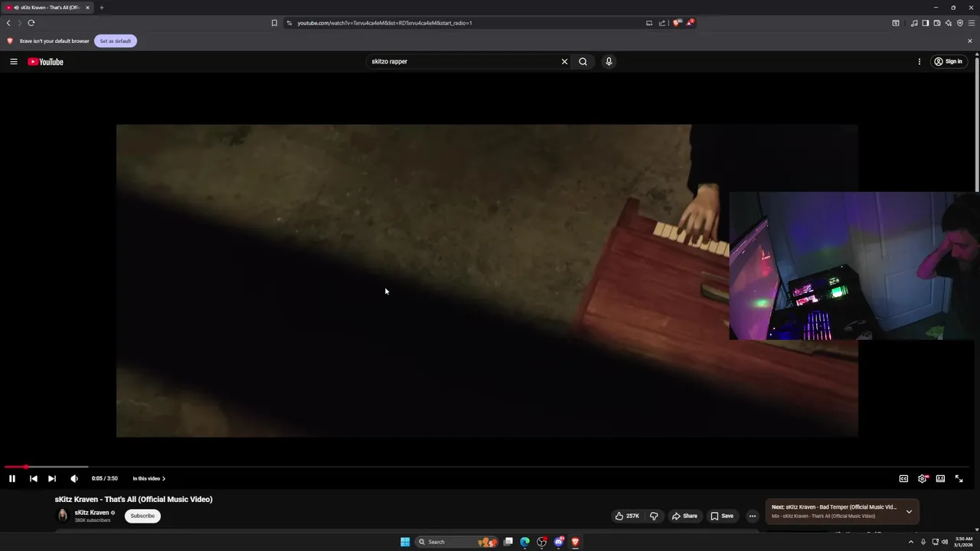980x551 pixels.
Task: Open the YouTube guide hamburger menu
Action: (13, 61)
